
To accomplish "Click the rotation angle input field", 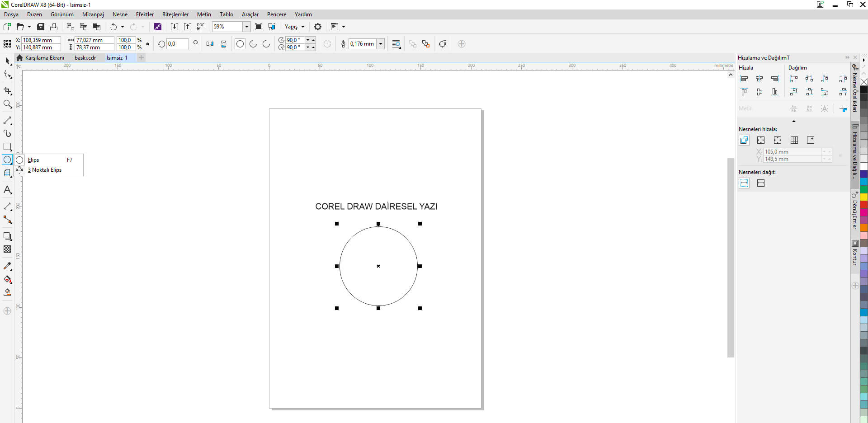I will pos(177,44).
